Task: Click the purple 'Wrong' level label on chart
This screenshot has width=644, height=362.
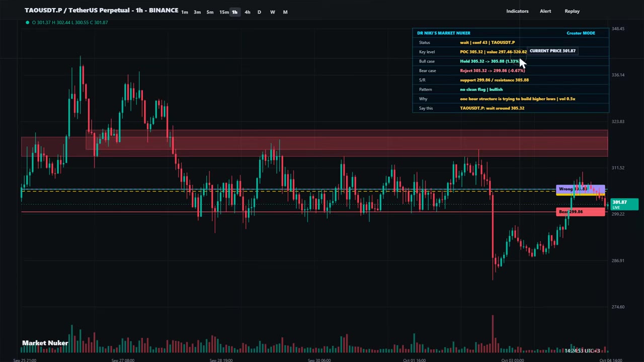Action: coord(580,189)
